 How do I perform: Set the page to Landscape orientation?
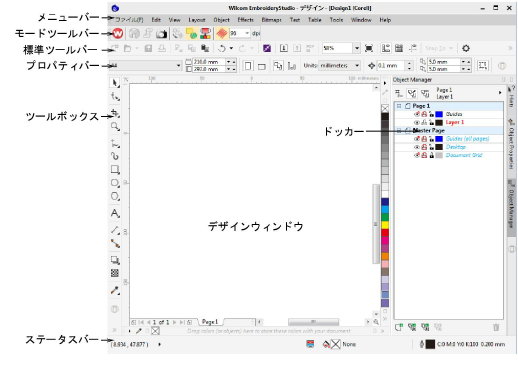(x=262, y=66)
